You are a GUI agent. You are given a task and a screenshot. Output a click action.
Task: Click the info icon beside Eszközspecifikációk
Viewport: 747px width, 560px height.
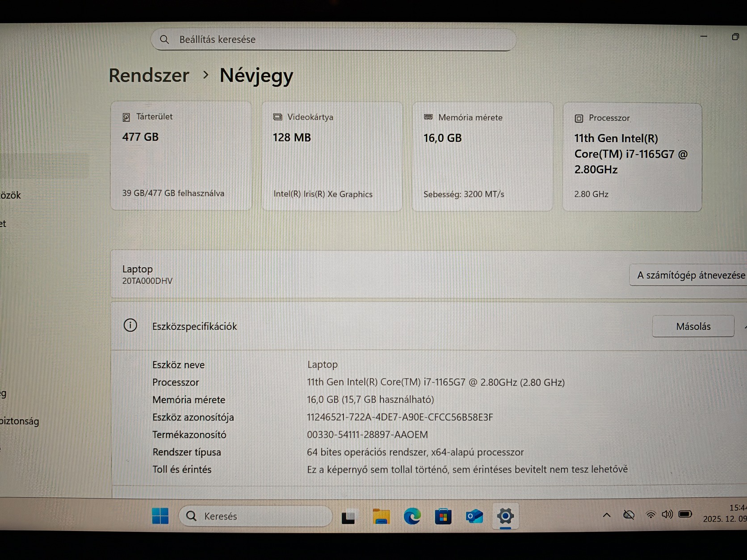(130, 325)
